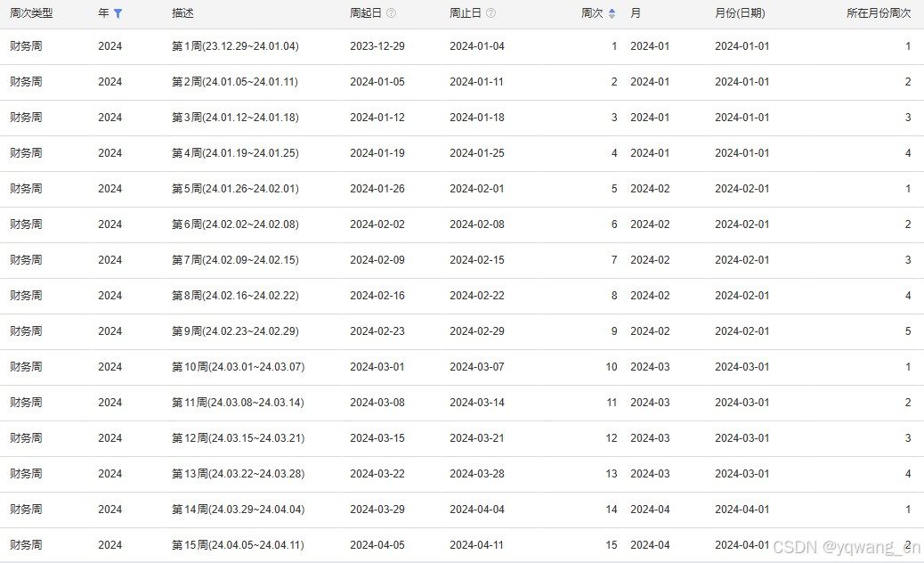
Task: Select description 第1周(23.12.29~24.01.04)
Action: click(235, 46)
